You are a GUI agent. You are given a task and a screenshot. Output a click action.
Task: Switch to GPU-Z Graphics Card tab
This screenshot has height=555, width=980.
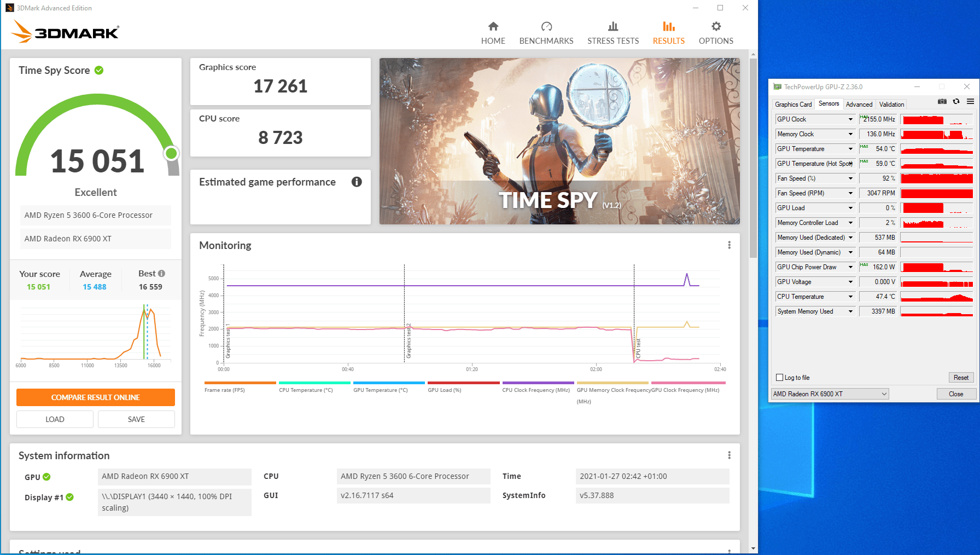pyautogui.click(x=793, y=105)
